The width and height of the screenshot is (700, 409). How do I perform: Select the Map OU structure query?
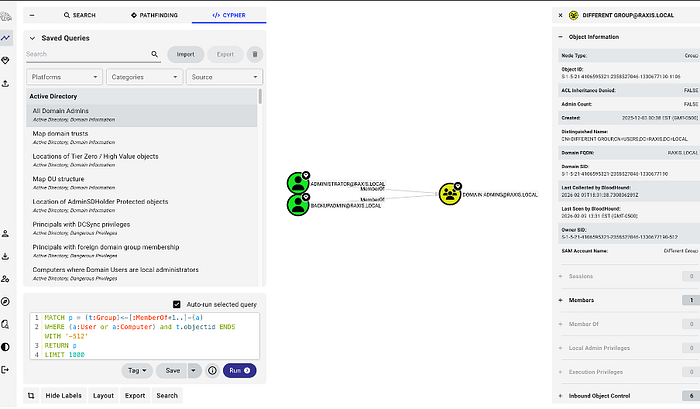tap(142, 183)
